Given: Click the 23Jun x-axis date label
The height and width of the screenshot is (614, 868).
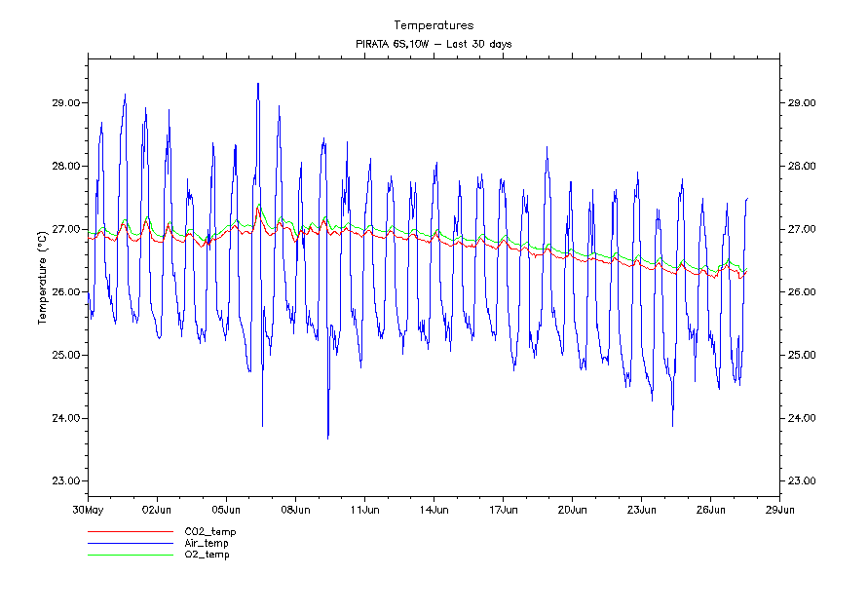Looking at the screenshot, I should 641,510.
